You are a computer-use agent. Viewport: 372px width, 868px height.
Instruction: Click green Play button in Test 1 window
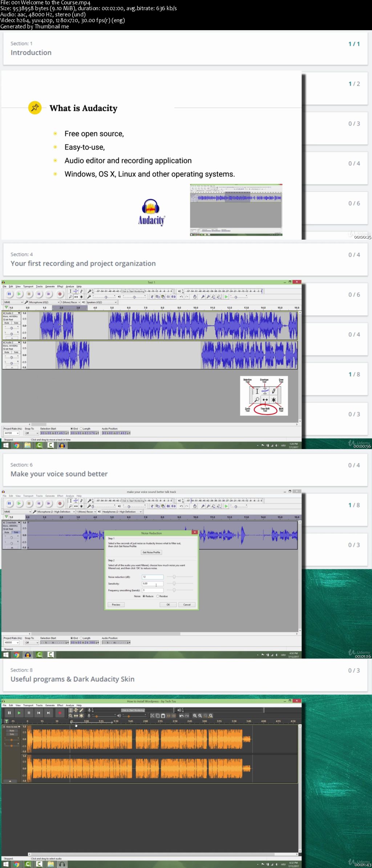point(19,294)
